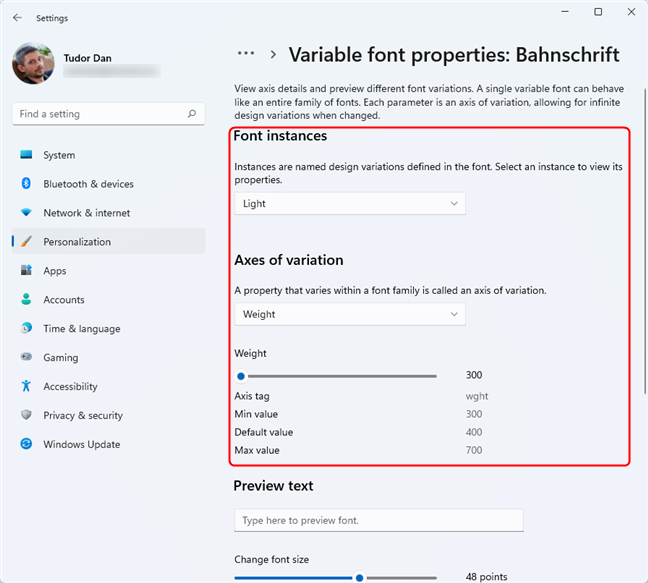Open Windows Update page
Image resolution: width=648 pixels, height=583 pixels.
[108, 444]
